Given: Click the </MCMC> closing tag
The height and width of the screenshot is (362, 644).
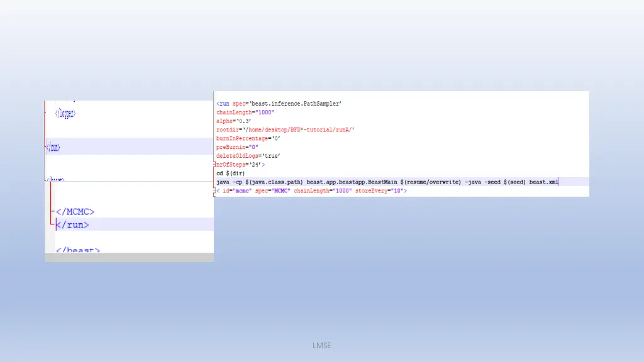Looking at the screenshot, I should [75, 212].
